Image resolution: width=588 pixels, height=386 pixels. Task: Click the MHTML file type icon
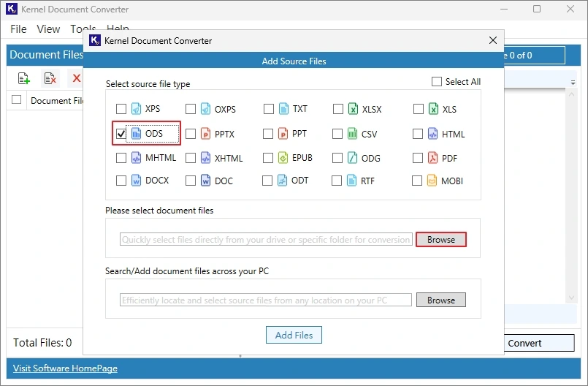click(x=136, y=158)
